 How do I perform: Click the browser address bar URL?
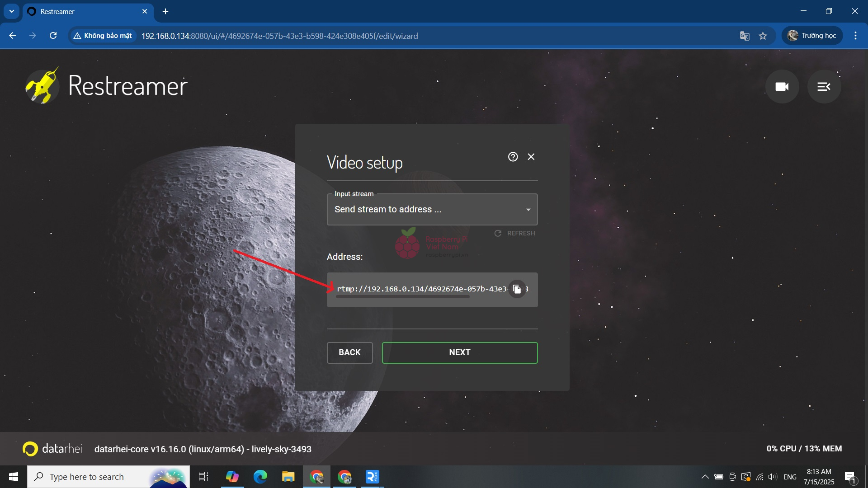click(x=279, y=36)
